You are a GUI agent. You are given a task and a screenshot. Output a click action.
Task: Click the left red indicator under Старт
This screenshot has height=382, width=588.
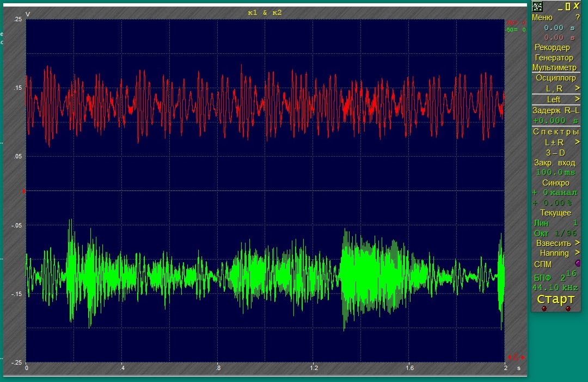pyautogui.click(x=544, y=309)
